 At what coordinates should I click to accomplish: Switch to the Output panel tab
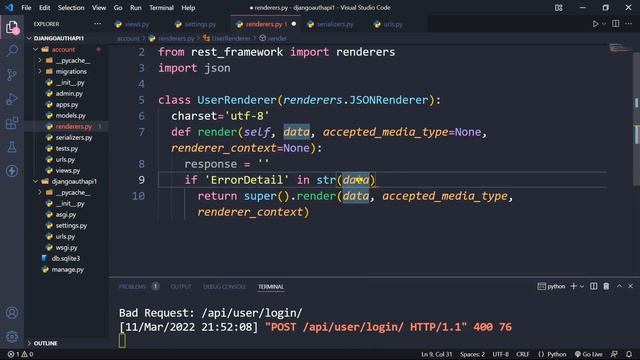pos(181,287)
